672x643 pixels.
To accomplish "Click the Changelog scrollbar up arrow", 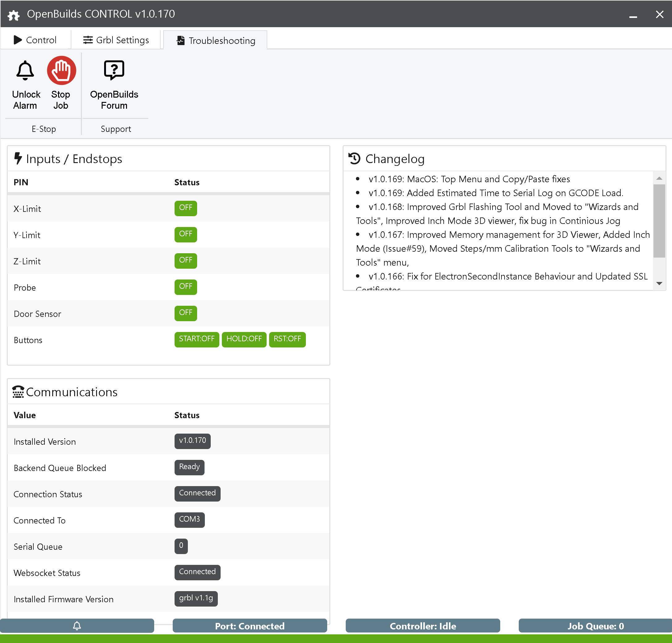I will 659,178.
